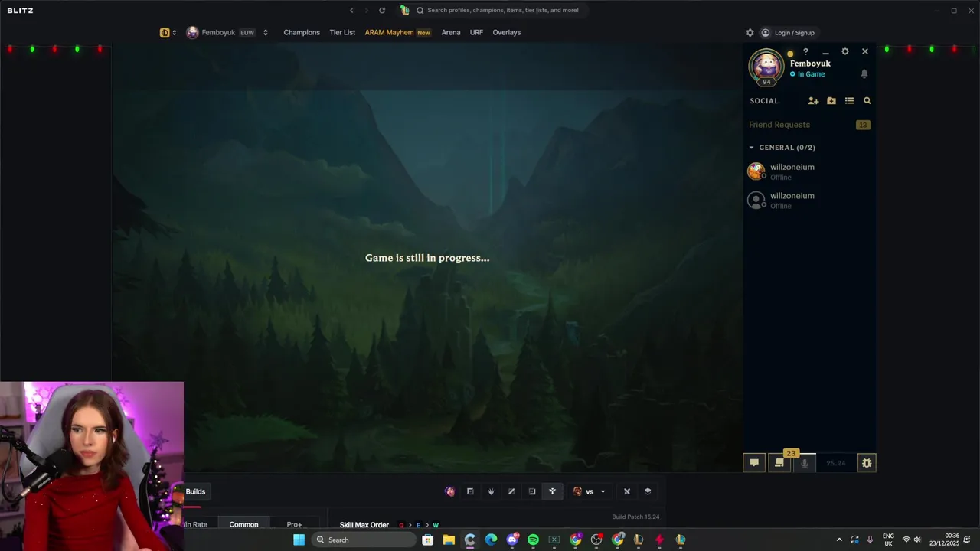The image size is (980, 551).
Task: Select the Builds tab
Action: coord(195,491)
